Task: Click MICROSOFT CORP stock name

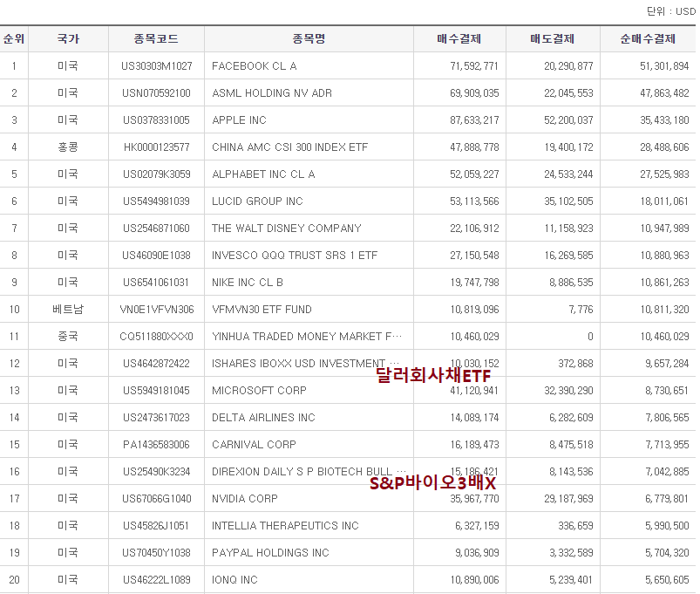Action: [259, 391]
